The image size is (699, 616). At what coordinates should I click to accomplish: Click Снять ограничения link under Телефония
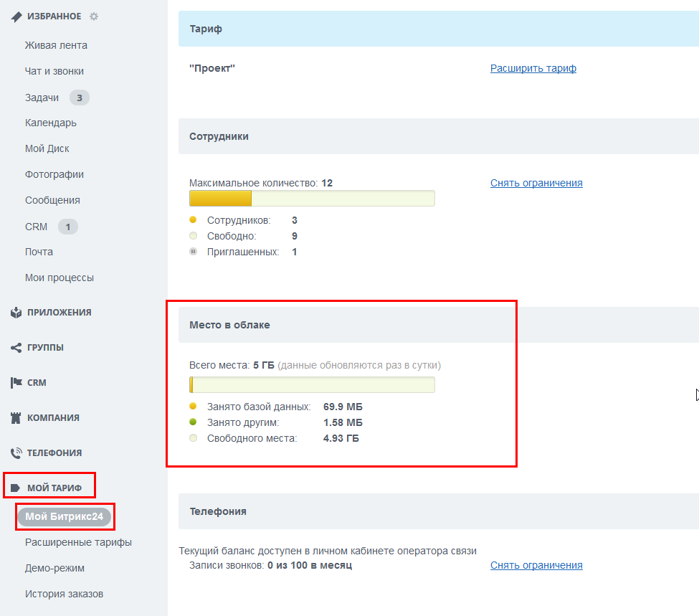pyautogui.click(x=536, y=565)
